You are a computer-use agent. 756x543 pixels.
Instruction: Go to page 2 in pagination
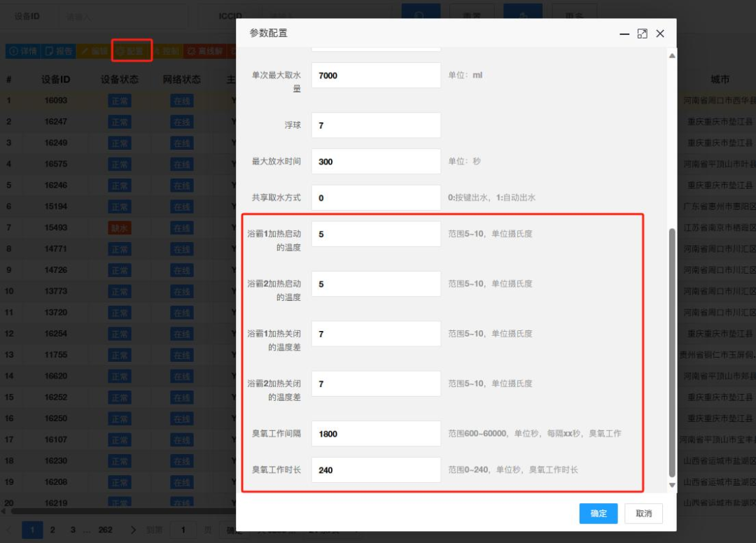click(52, 530)
